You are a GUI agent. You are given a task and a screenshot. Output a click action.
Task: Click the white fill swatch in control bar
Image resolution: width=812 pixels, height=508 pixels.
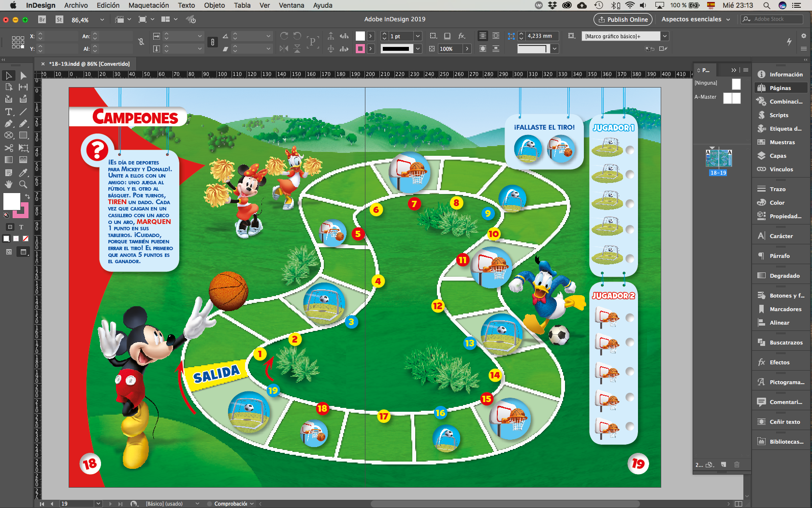click(x=360, y=36)
